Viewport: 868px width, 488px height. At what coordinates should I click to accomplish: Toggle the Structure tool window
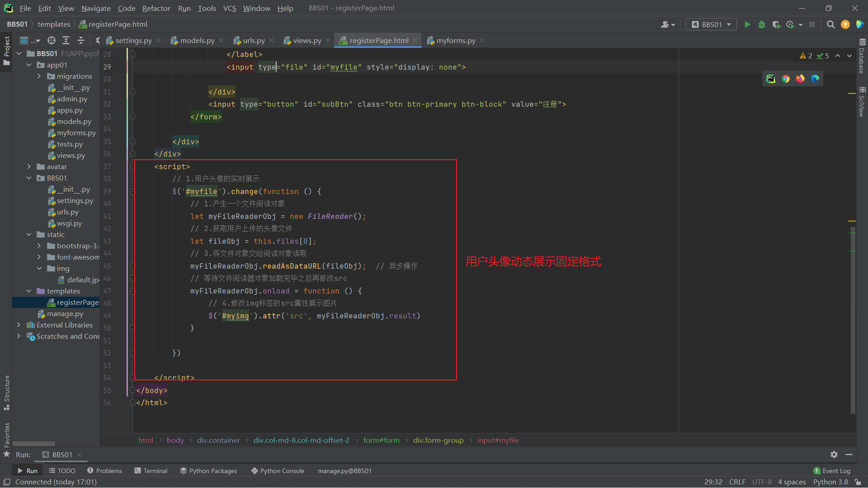(x=6, y=392)
